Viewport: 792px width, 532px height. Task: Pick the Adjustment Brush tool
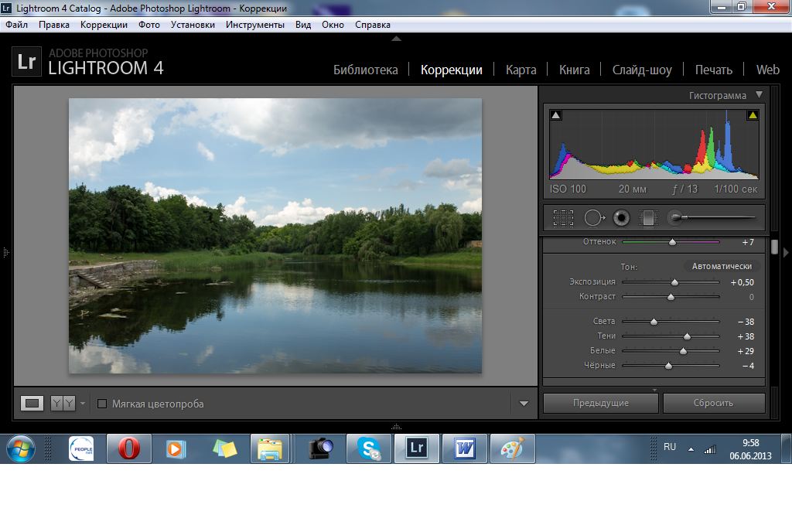676,218
